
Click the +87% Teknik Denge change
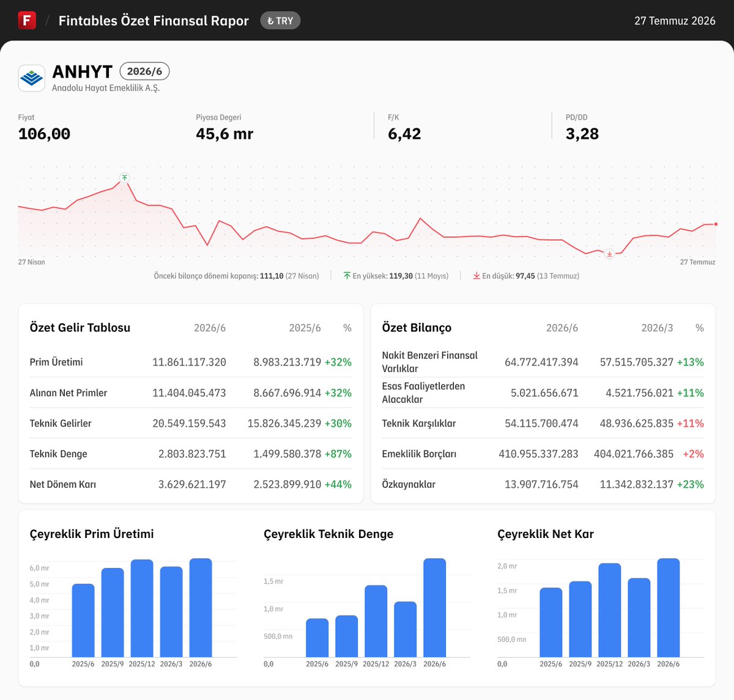[338, 454]
